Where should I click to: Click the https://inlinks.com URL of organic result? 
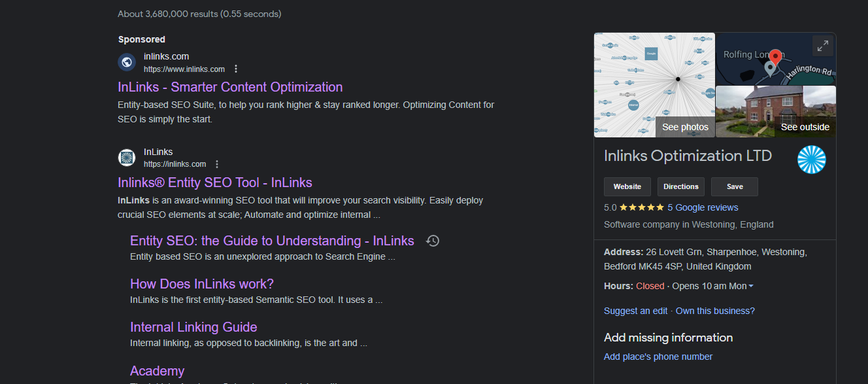175,164
